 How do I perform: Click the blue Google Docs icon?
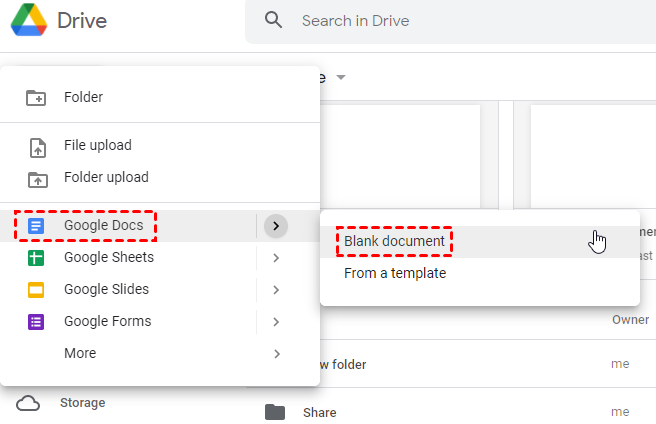(x=36, y=226)
